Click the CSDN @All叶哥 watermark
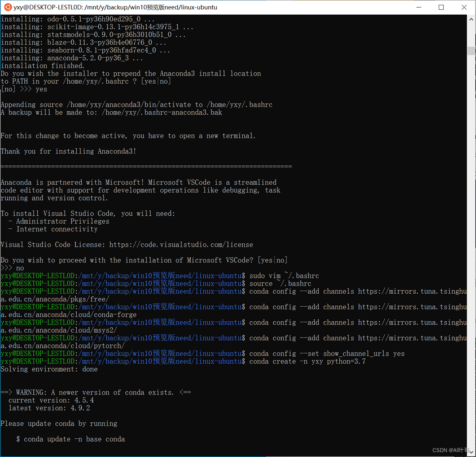This screenshot has height=457, width=476. coord(450,450)
